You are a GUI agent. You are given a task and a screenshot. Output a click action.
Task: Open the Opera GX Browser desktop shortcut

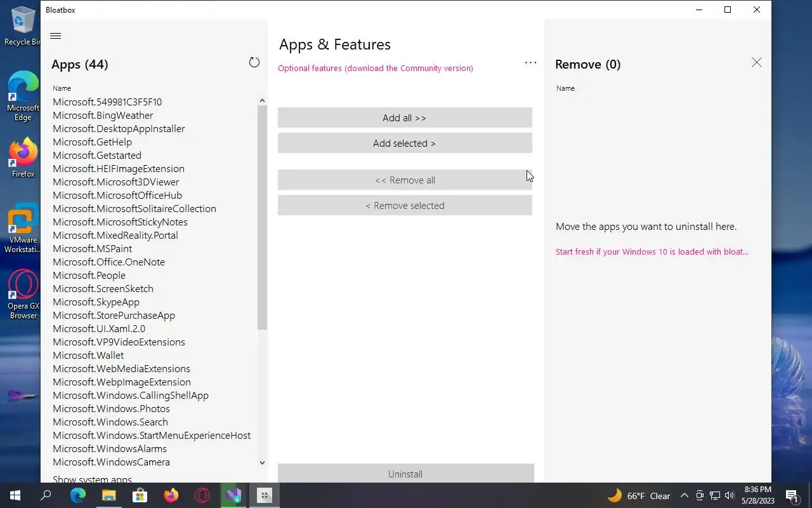point(23,294)
